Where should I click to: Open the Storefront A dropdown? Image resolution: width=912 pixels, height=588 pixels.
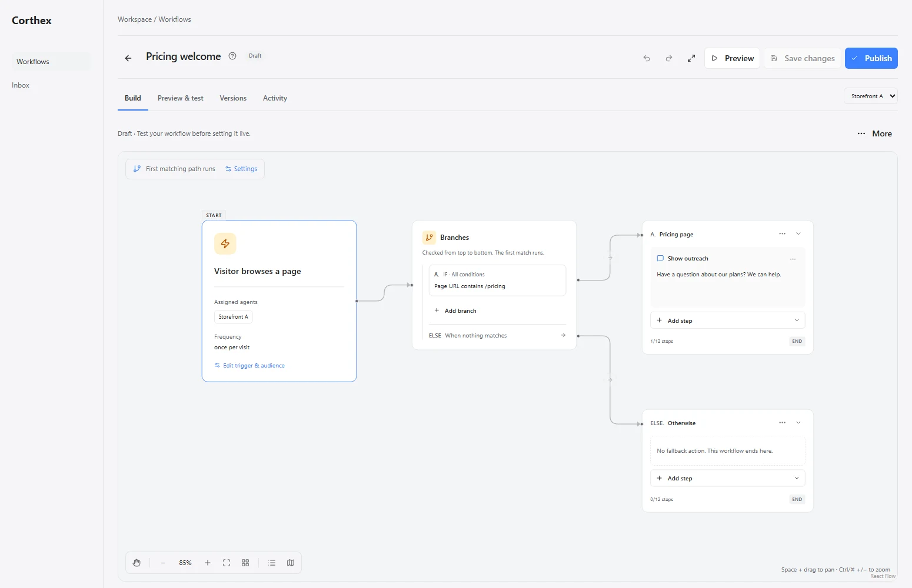(x=871, y=96)
